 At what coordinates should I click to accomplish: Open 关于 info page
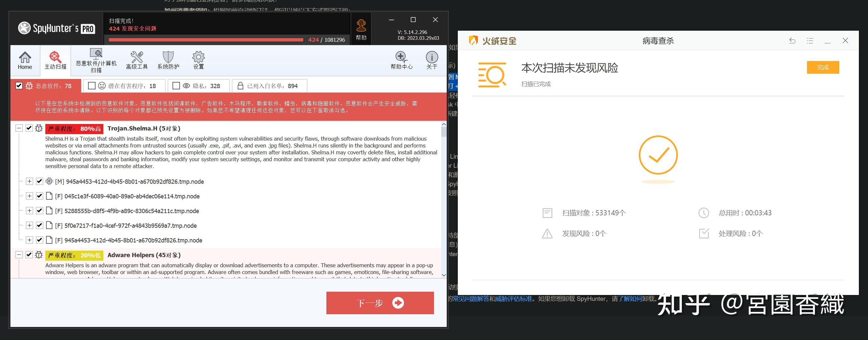pos(432,61)
